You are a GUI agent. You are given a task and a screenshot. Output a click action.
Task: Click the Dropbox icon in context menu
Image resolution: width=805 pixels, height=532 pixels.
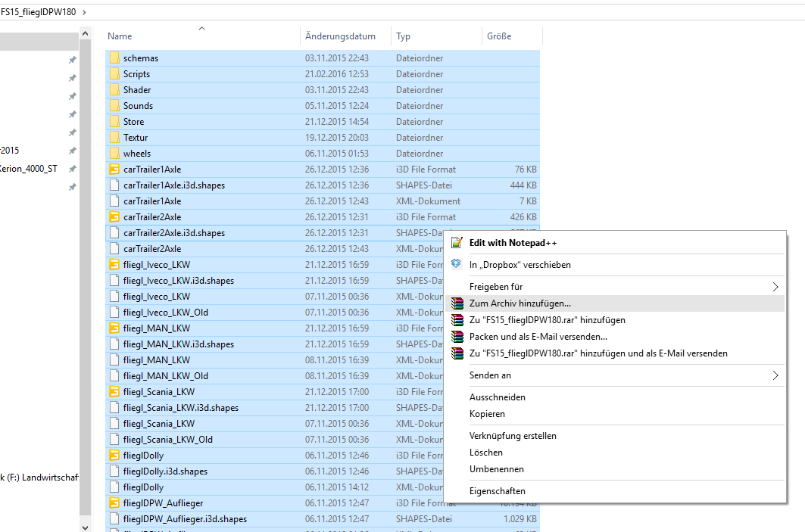tap(456, 264)
